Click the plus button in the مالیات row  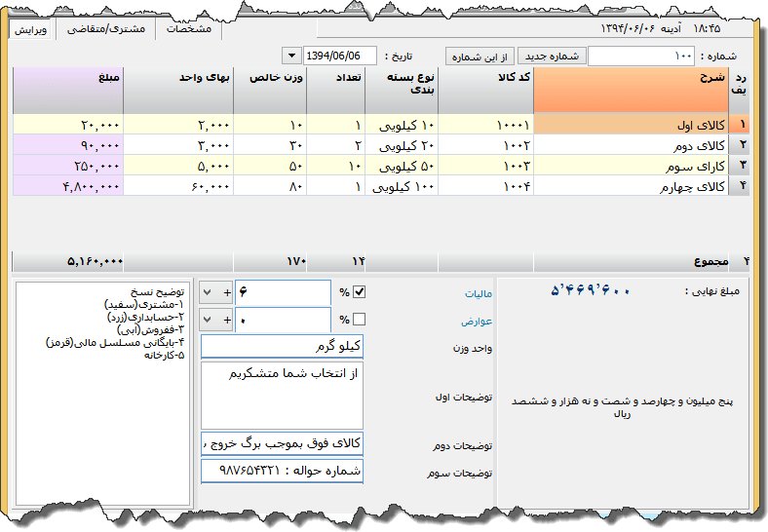[226, 292]
